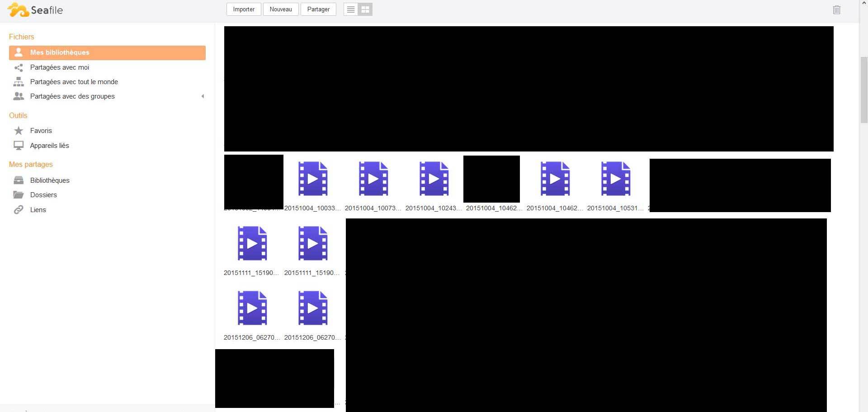Open video file 20151004_10531

tap(615, 179)
